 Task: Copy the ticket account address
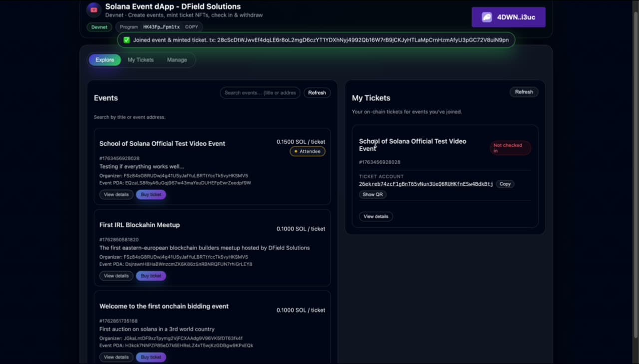[x=505, y=184]
